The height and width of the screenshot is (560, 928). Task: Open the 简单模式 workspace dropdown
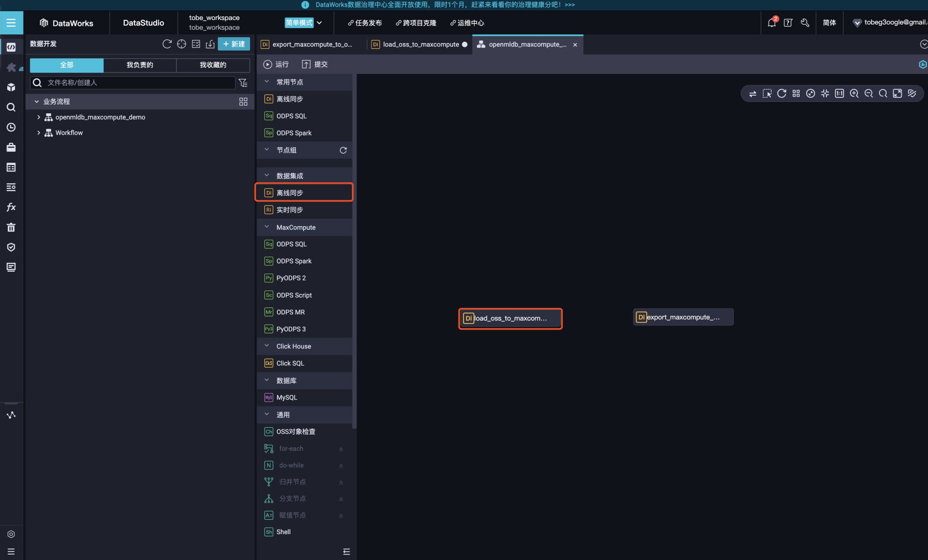pyautogui.click(x=304, y=23)
